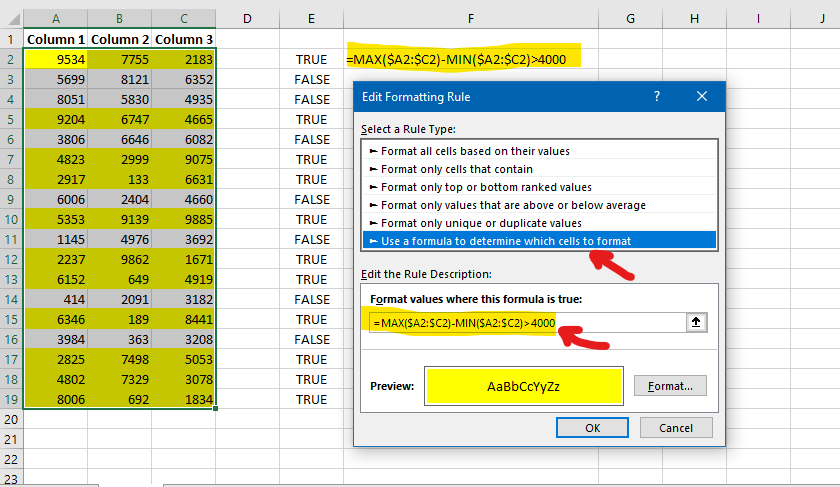
Task: Click the highlighted formula text in F2
Action: tap(456, 59)
